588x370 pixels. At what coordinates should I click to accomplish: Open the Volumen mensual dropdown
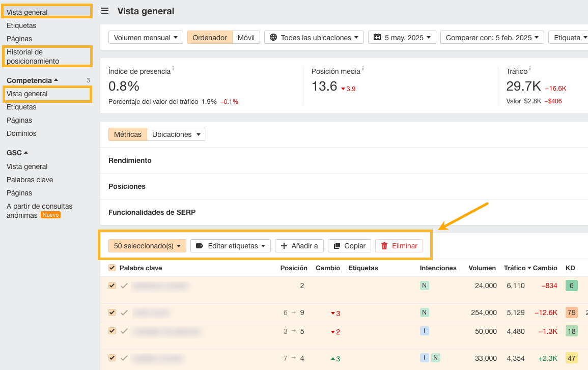tap(146, 37)
